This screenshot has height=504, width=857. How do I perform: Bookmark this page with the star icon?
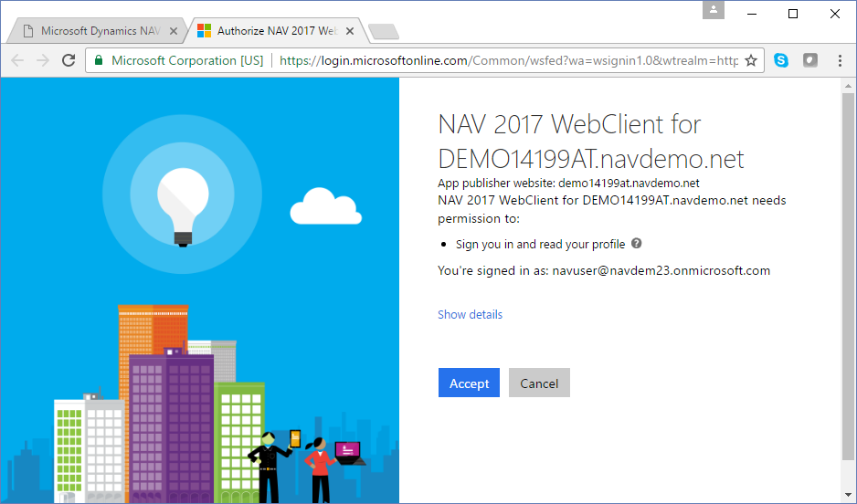pyautogui.click(x=751, y=60)
